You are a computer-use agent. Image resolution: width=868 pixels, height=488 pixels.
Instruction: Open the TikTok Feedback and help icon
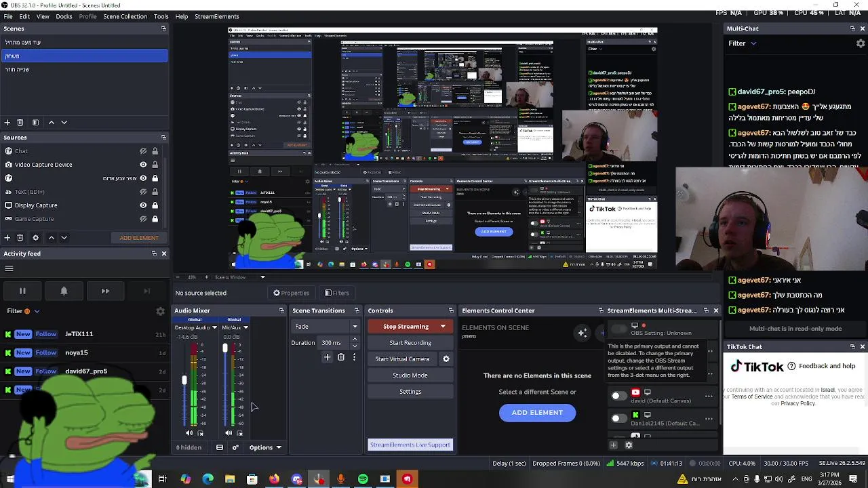click(791, 366)
